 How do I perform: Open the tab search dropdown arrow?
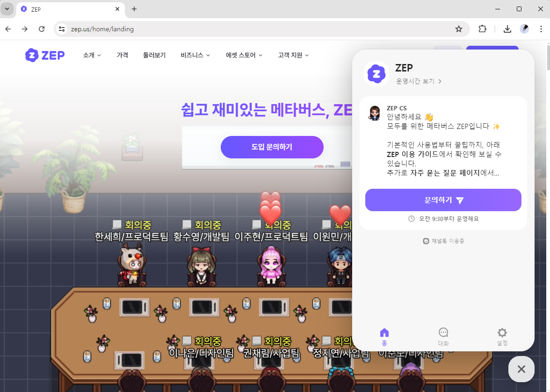7,9
